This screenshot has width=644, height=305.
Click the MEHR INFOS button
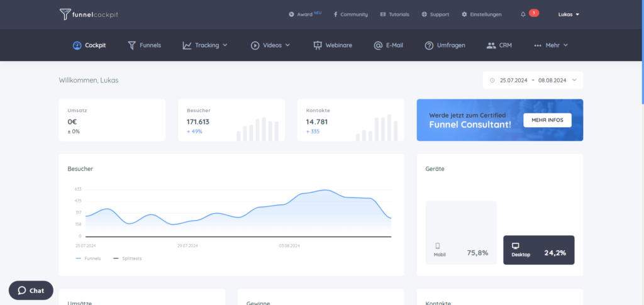click(x=548, y=120)
